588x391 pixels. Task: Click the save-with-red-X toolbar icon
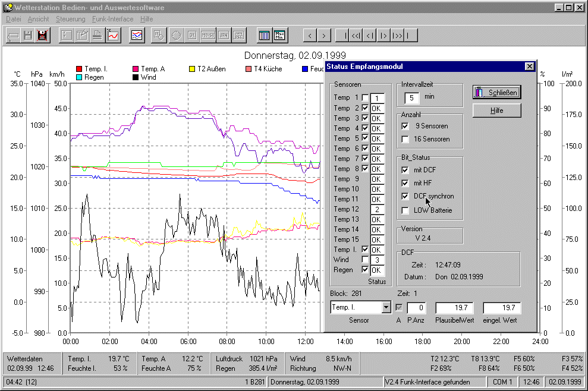[42, 35]
